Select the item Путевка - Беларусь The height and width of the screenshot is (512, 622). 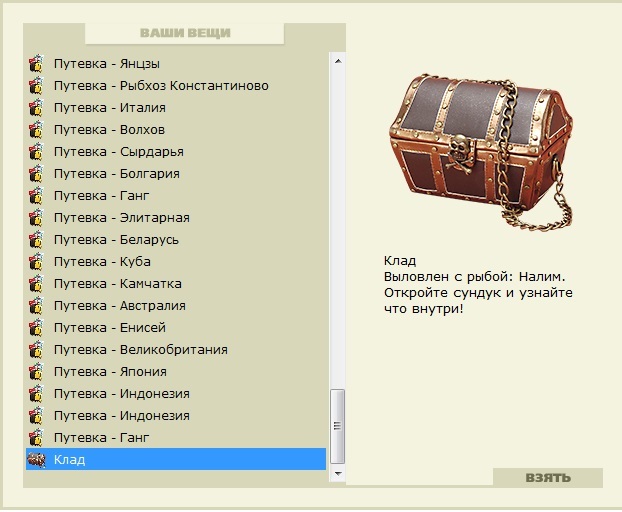click(x=176, y=240)
